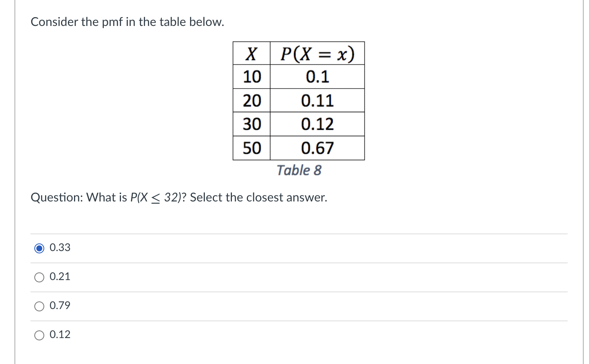Choose the 0.79 answer choice
The image size is (589, 364).
click(39, 306)
